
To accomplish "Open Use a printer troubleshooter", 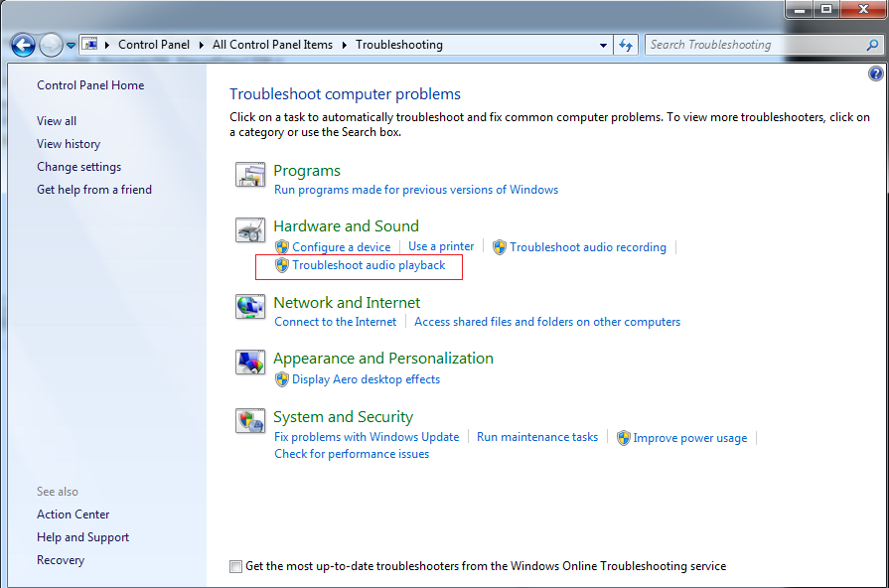I will 441,246.
